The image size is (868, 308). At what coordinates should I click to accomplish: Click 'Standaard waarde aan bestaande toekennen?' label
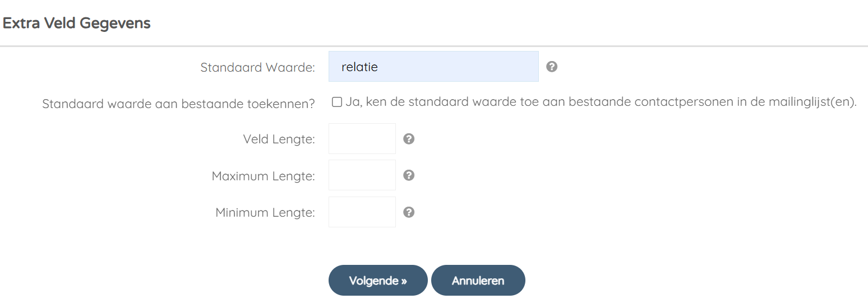[x=178, y=104]
